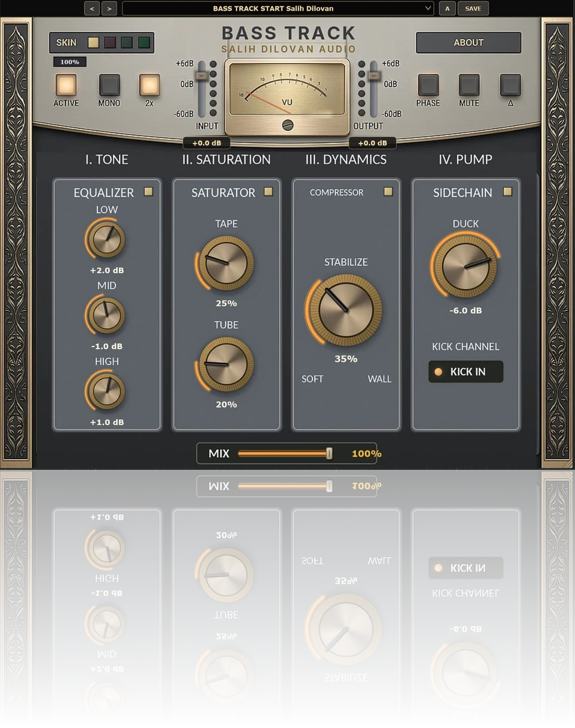
Task: Select the green skin swatch
Action: (x=144, y=43)
